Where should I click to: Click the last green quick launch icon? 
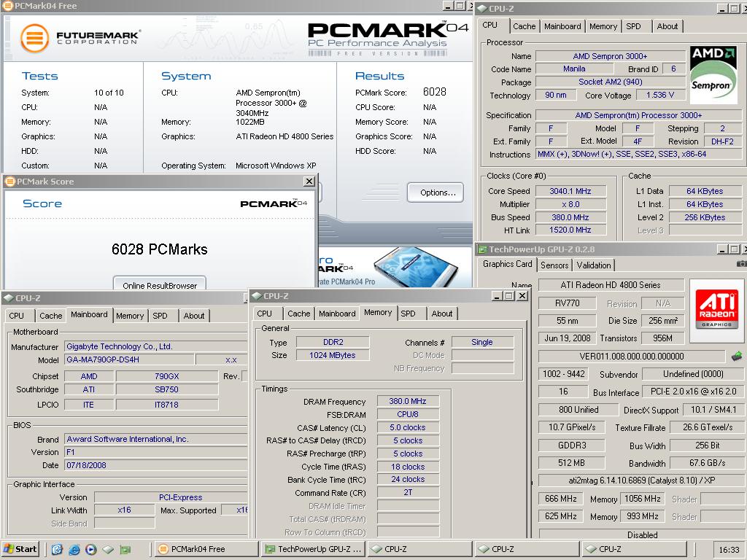click(x=125, y=550)
